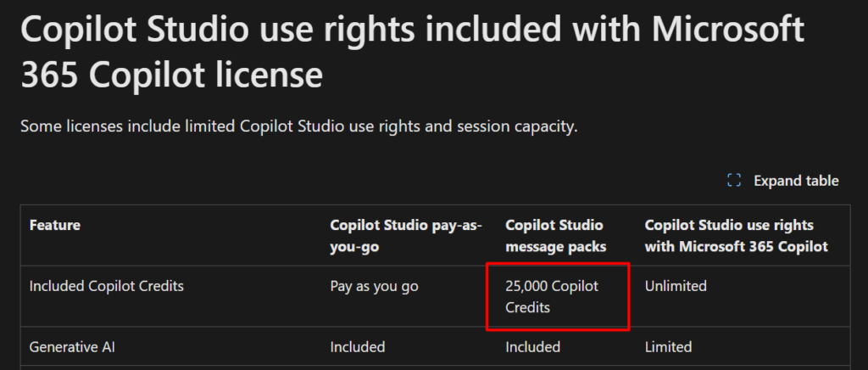This screenshot has width=868, height=370.
Task: Click the highlighted 25,000 Copilot Credits cell
Action: pos(557,296)
